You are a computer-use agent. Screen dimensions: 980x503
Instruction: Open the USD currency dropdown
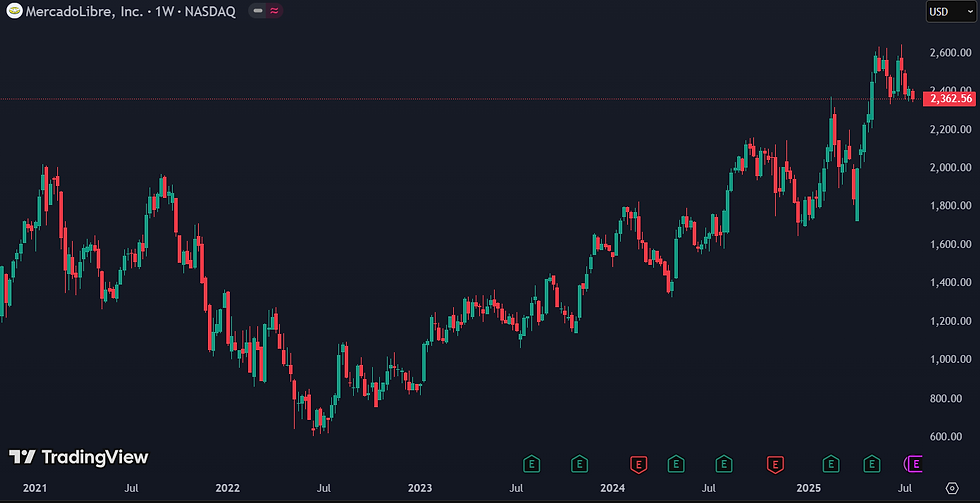coord(951,11)
